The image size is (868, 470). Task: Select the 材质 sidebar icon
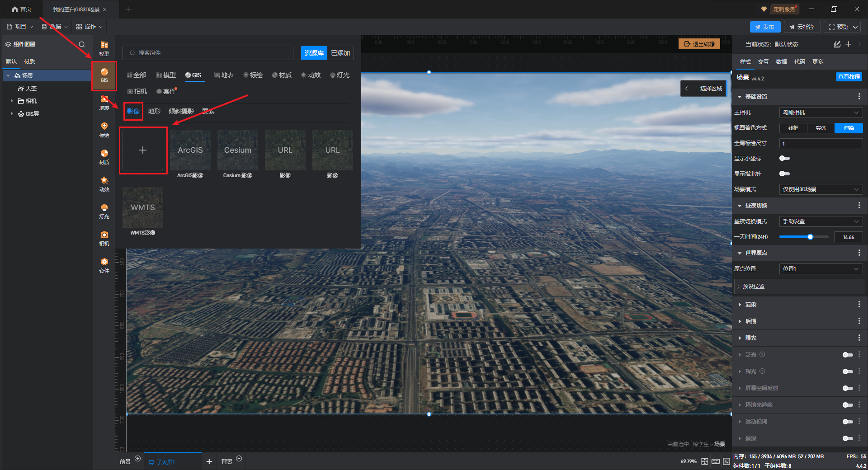104,157
